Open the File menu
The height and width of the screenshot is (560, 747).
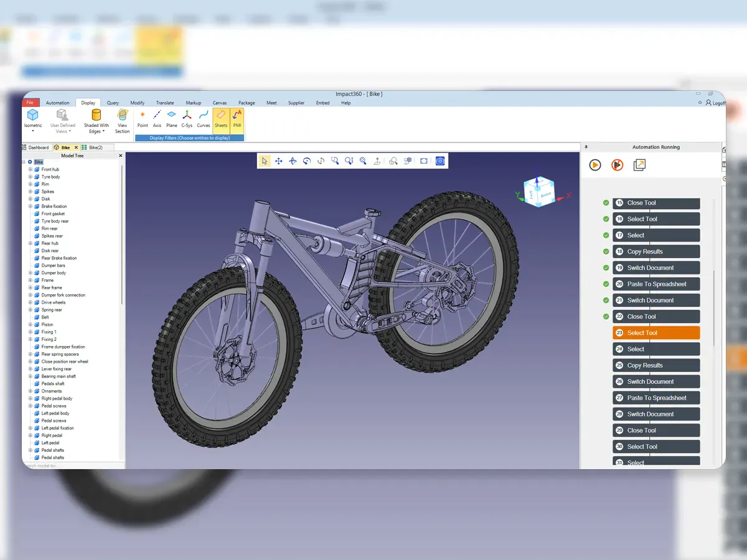click(30, 103)
